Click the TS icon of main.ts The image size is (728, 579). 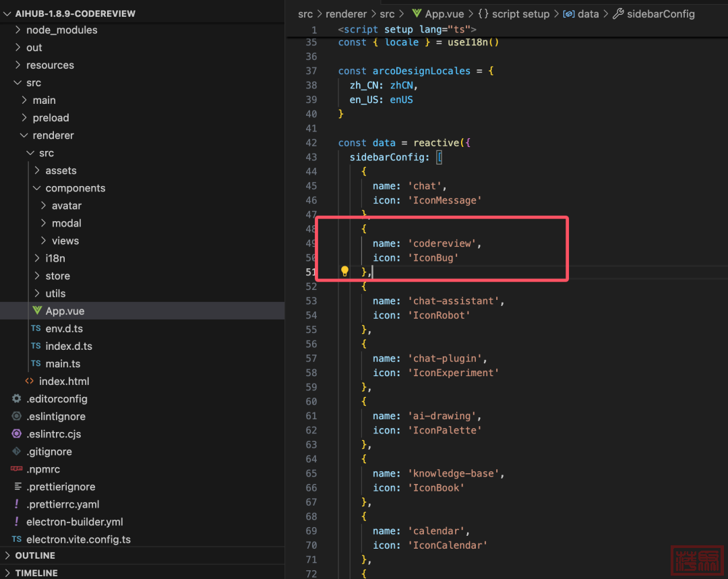[36, 364]
